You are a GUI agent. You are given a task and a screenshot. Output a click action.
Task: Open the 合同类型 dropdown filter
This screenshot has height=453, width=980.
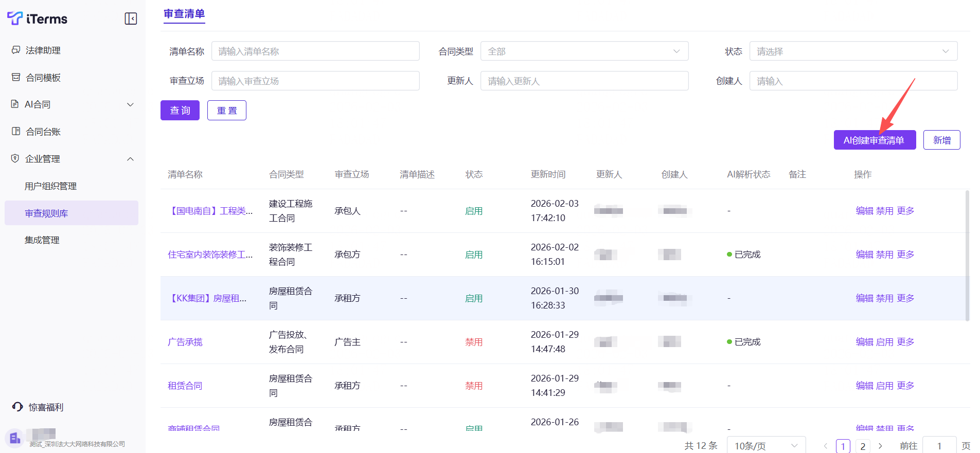coord(584,51)
